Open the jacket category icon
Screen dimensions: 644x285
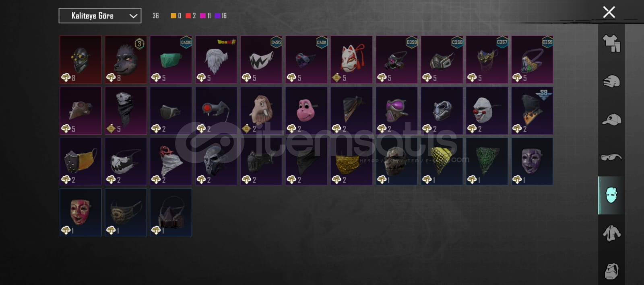[x=611, y=233]
